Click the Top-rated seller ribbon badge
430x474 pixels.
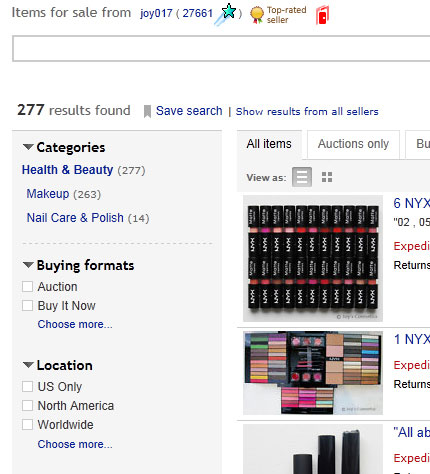click(257, 15)
